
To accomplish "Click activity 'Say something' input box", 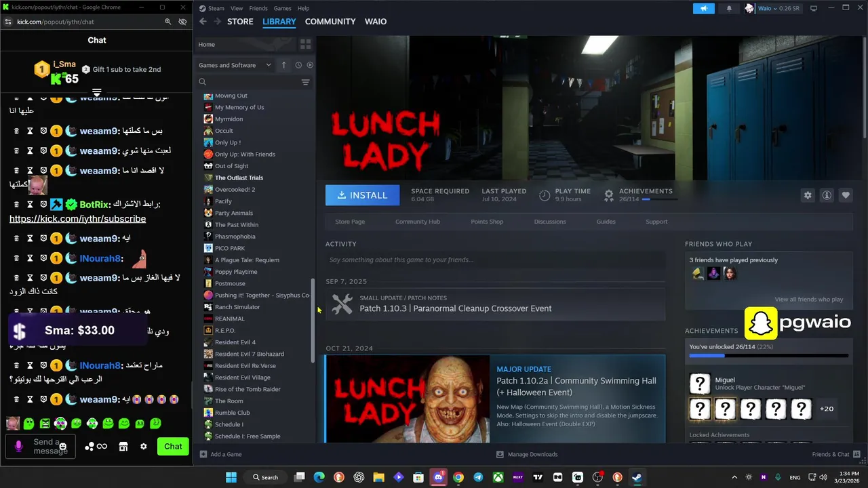I will pos(495,260).
